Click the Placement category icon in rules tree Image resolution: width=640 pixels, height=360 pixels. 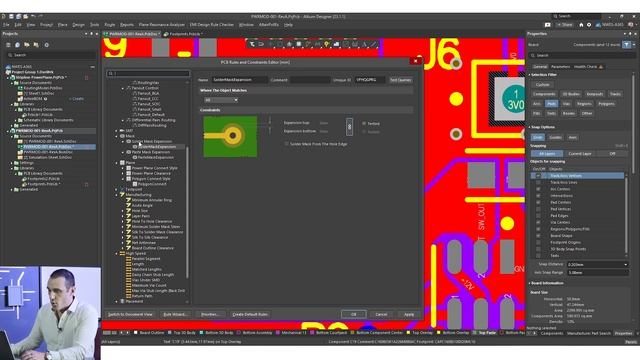122,301
